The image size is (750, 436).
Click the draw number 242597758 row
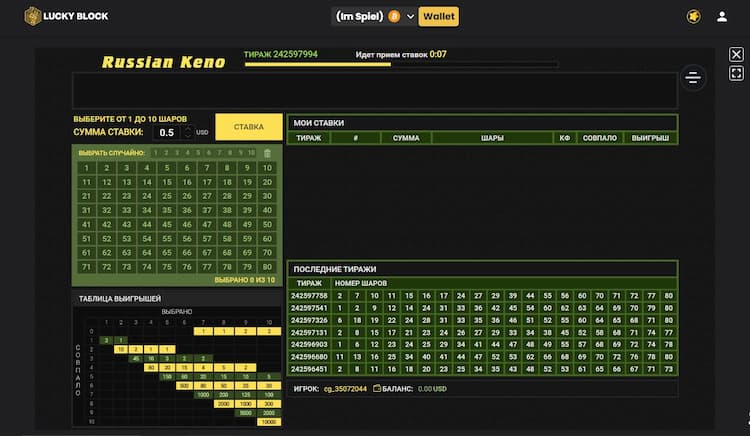pyautogui.click(x=483, y=296)
